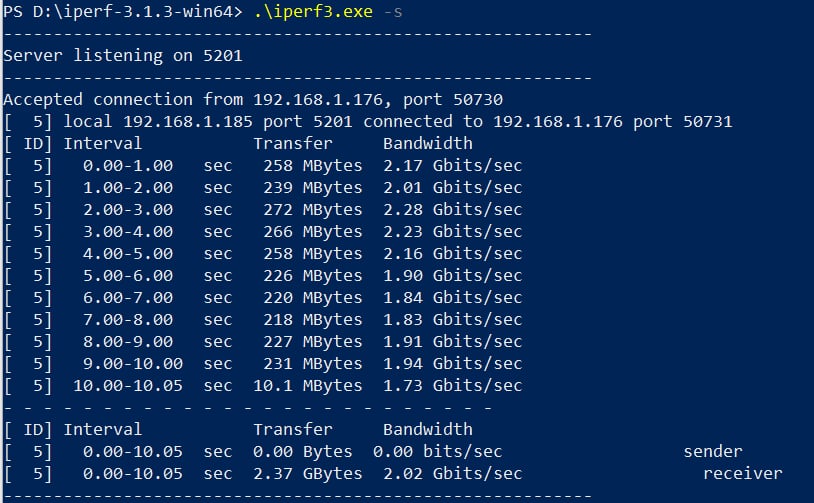Click the .\iperf3.exe command text
Viewport: 814px width, 503px height.
[x=312, y=11]
